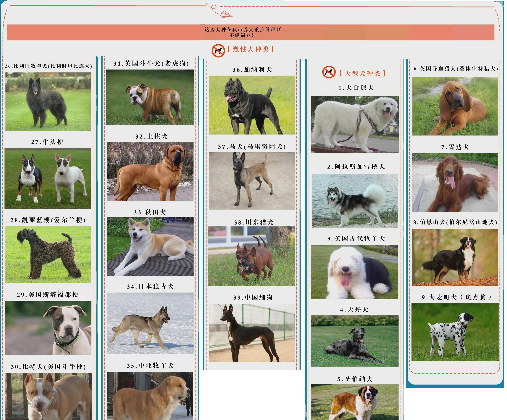Click the Cane Corso photo (36.加纳利犬)
The width and height of the screenshot is (507, 420).
(252, 105)
